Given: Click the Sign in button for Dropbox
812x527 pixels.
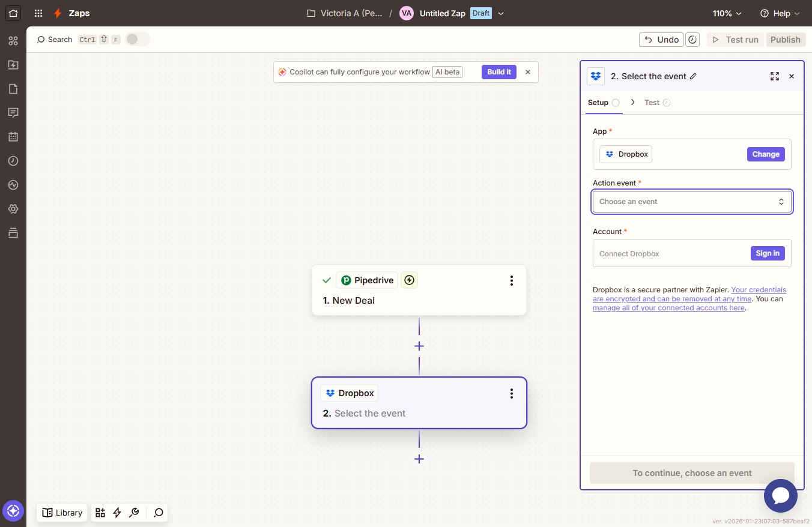Looking at the screenshot, I should pos(768,253).
